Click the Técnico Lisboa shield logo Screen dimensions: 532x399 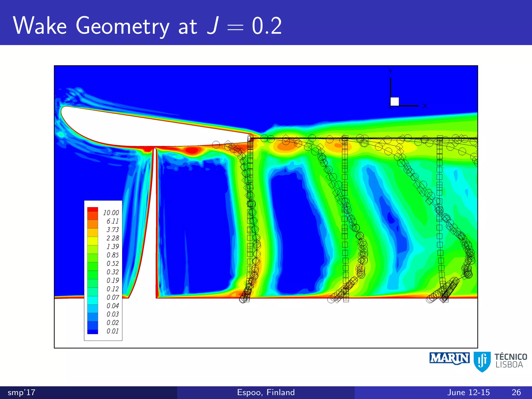[x=482, y=362]
